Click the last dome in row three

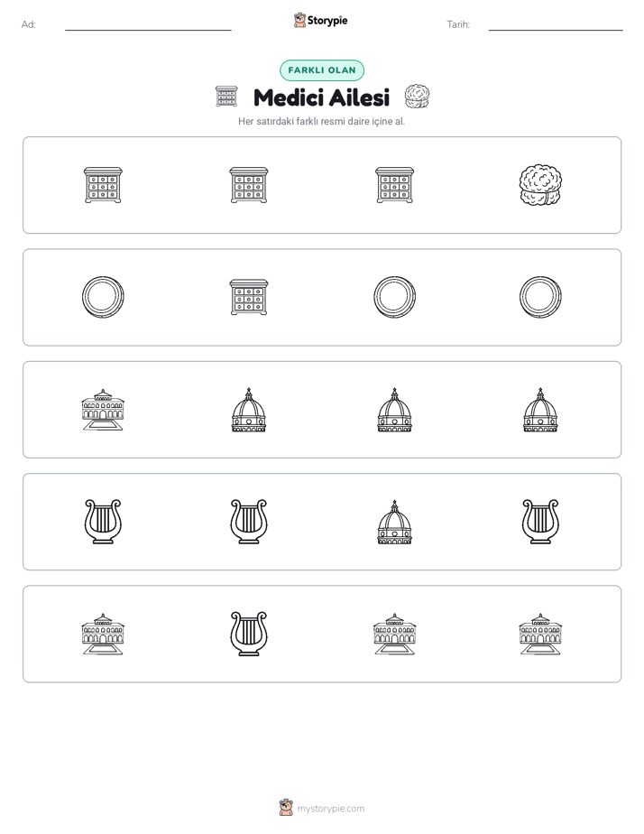click(540, 410)
